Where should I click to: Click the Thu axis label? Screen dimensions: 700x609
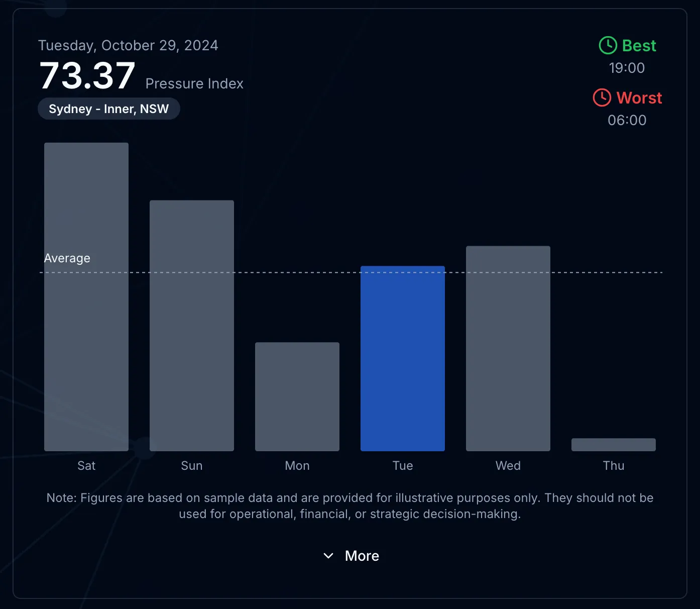614,466
